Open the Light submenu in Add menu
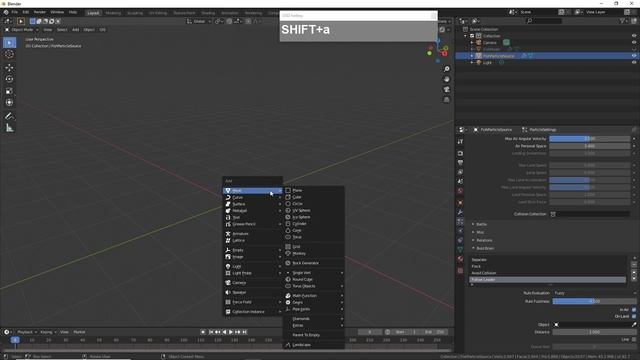This screenshot has height=360, width=640. (x=253, y=266)
